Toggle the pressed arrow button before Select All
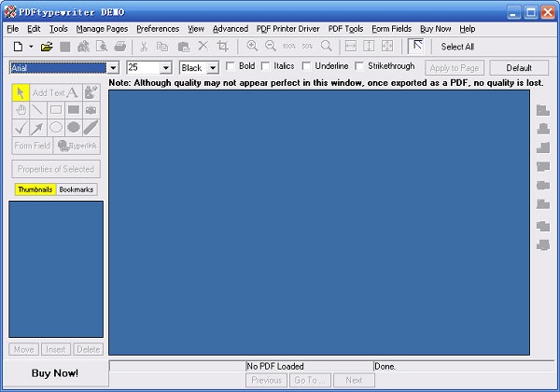560x392 pixels. point(415,46)
